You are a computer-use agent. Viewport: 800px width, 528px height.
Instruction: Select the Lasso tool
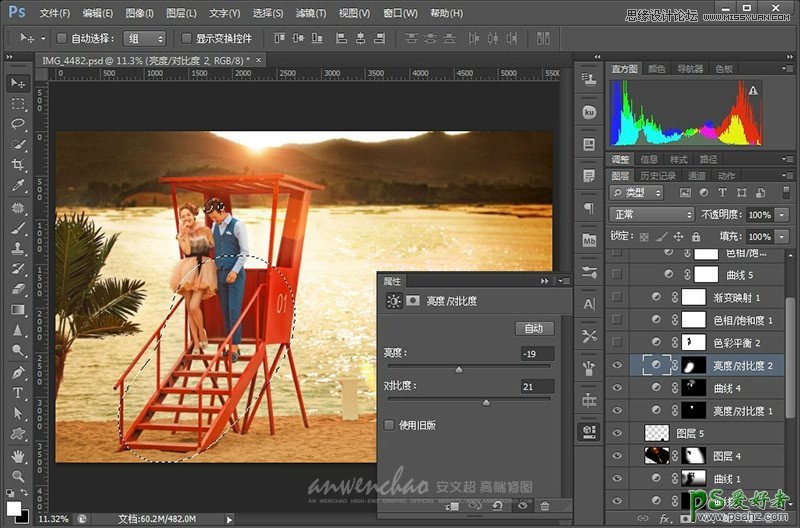[x=18, y=124]
